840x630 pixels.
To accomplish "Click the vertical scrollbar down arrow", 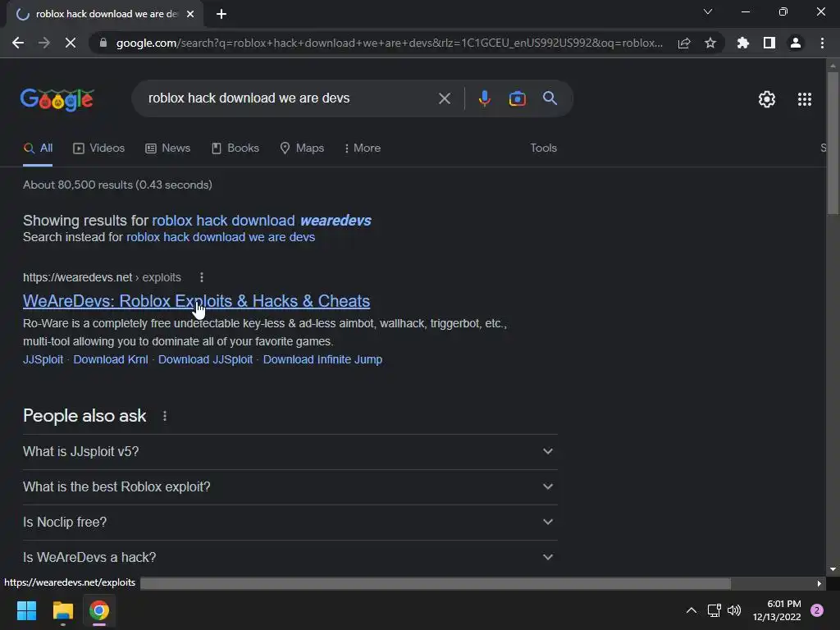I will click(833, 569).
